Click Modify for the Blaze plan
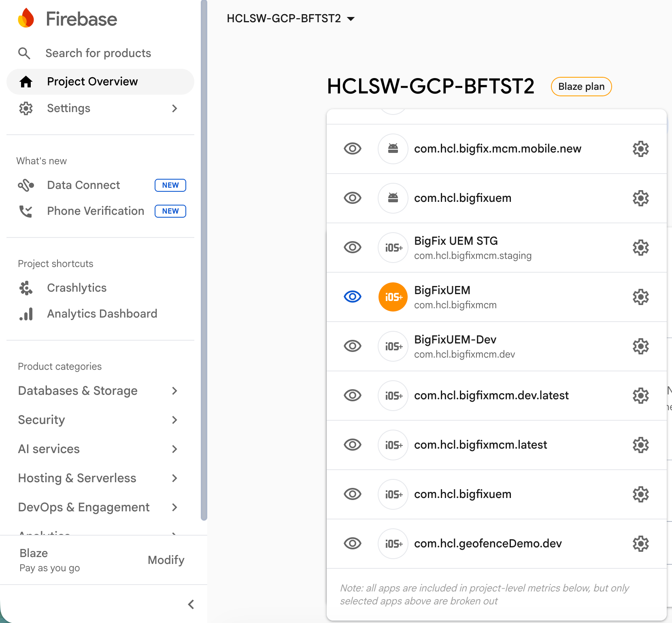The height and width of the screenshot is (623, 672). (166, 560)
